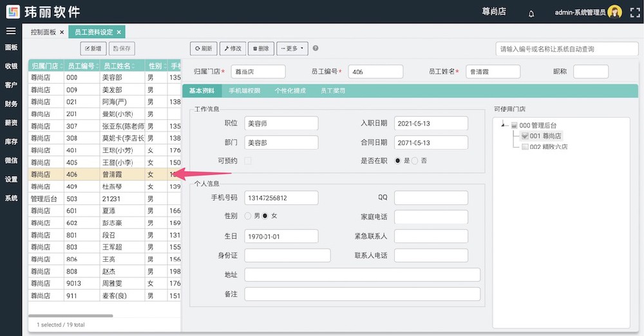
Task: Toggle 002 精致六店 store checkbox
Action: click(524, 147)
